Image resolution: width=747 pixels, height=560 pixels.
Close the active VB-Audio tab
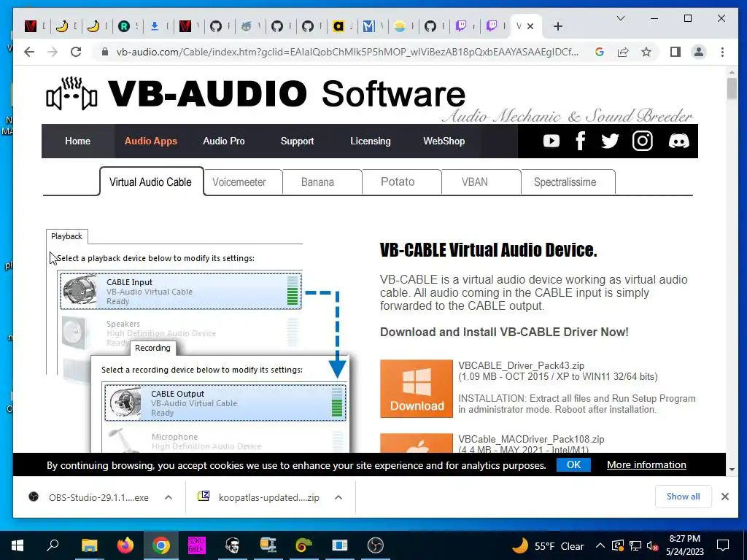[530, 26]
